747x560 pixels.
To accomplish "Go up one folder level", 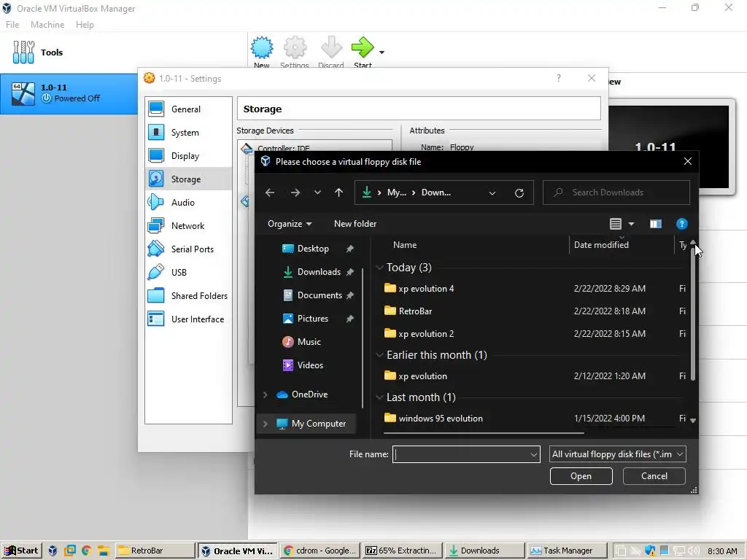I will tap(338, 192).
